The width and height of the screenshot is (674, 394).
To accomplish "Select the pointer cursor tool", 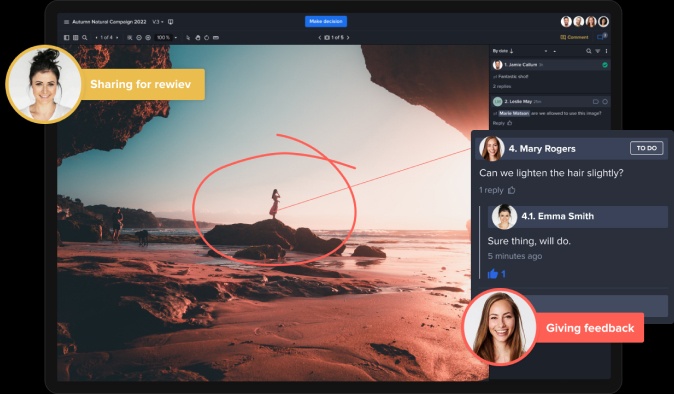I will (x=188, y=38).
